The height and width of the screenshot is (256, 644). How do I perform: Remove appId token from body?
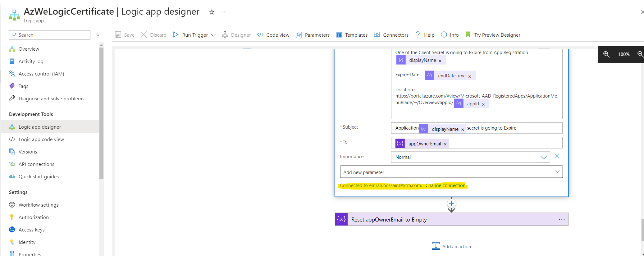483,104
